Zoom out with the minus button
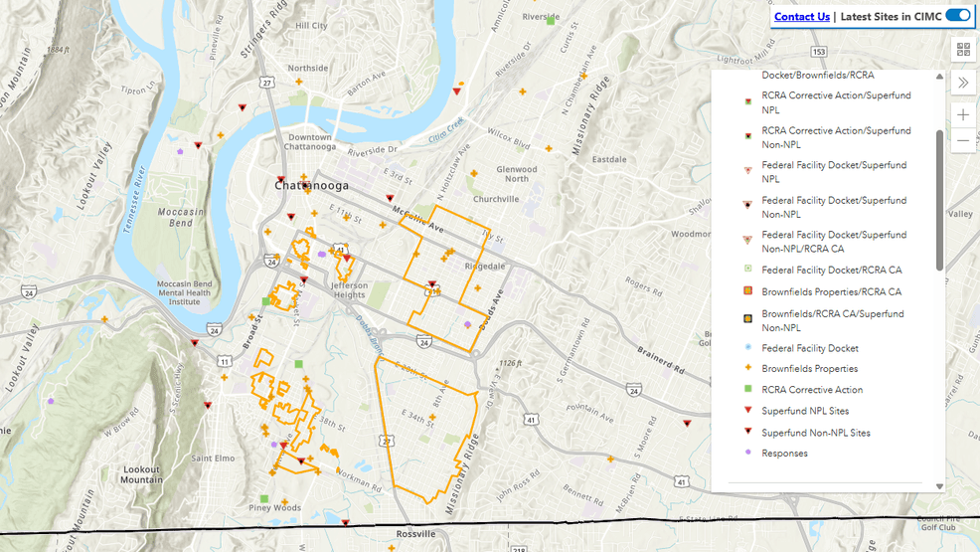 click(x=963, y=141)
